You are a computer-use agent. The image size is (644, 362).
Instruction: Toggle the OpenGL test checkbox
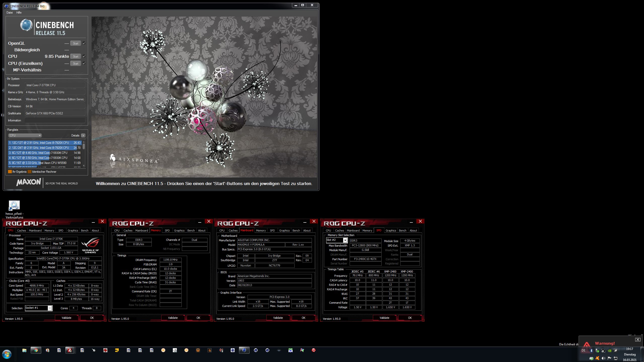pos(84,43)
